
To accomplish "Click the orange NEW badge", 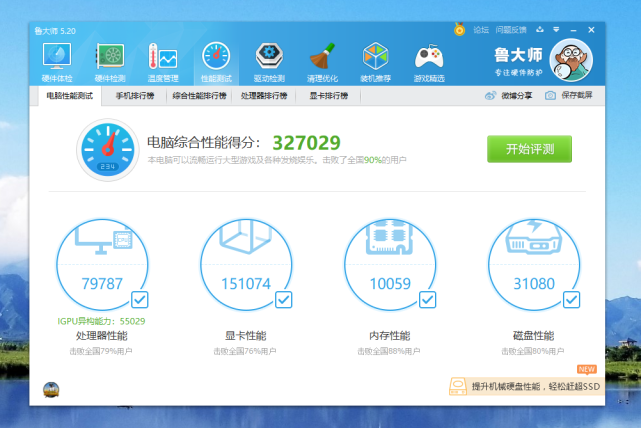I will (587, 369).
